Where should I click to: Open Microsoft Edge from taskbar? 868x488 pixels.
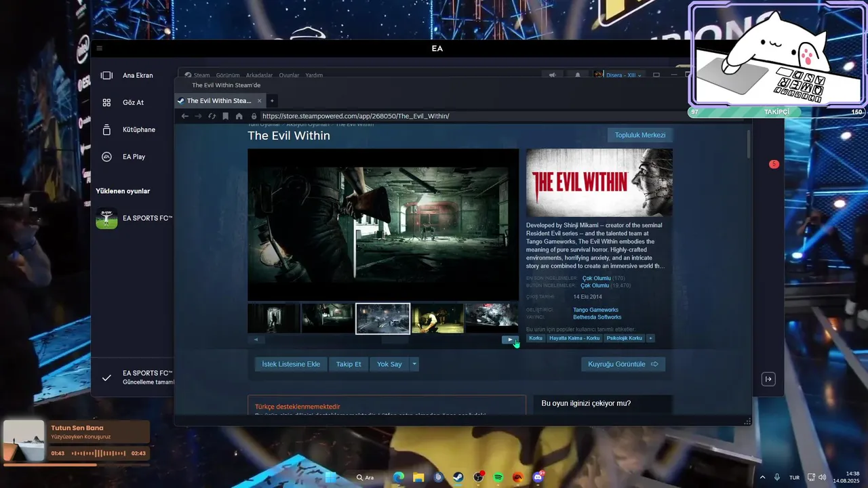[x=399, y=477]
